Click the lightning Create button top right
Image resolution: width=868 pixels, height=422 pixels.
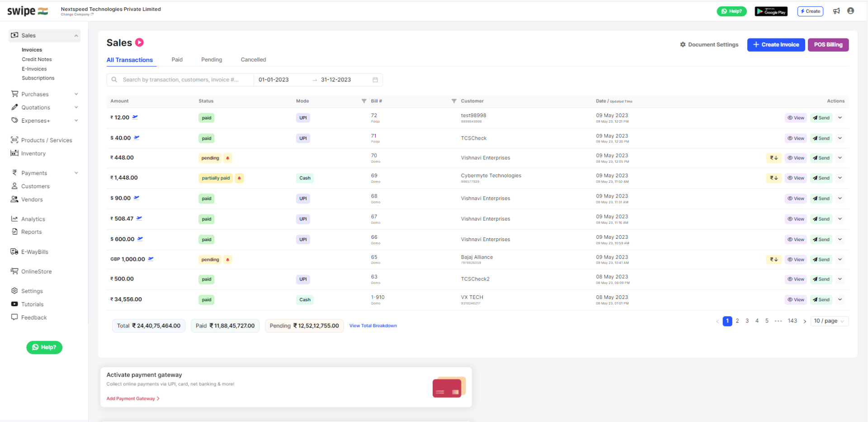tap(810, 11)
